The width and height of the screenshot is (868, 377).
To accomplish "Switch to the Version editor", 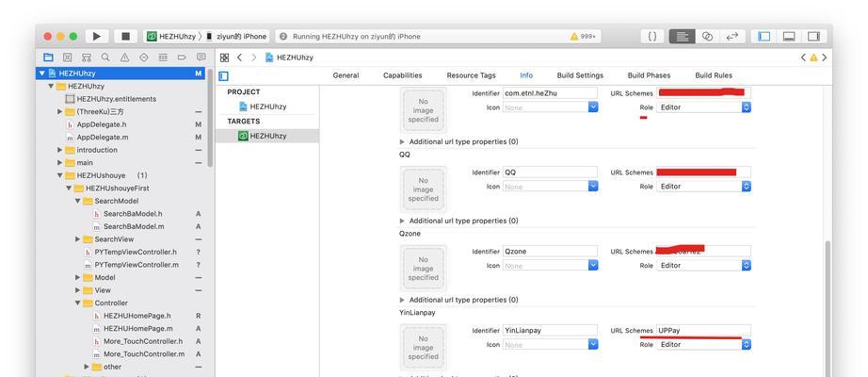I will click(x=732, y=36).
